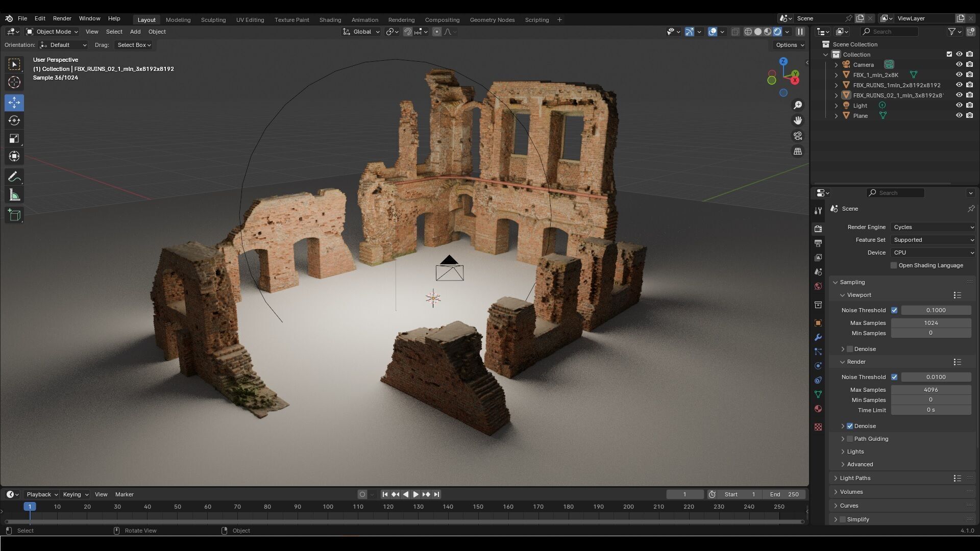Disable render Denoise checkbox
This screenshot has width=980, height=551.
pos(850,426)
